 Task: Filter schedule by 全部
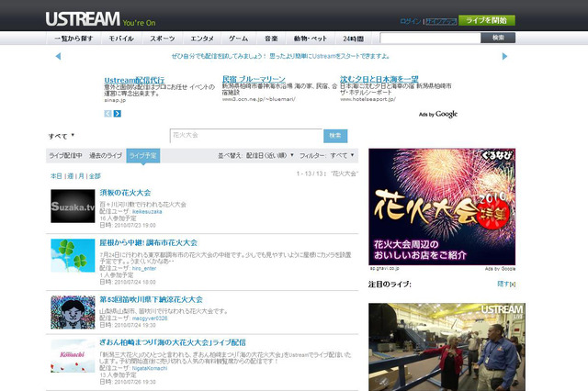(95, 176)
